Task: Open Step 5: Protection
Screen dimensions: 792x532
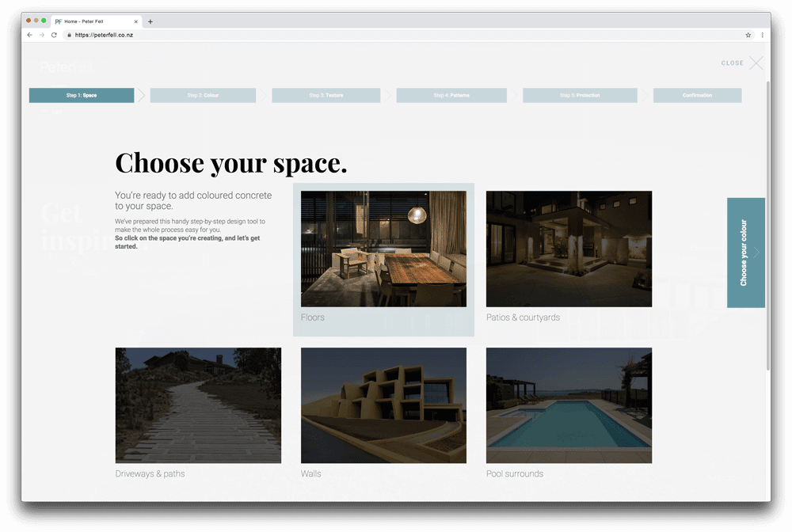Action: [x=580, y=96]
